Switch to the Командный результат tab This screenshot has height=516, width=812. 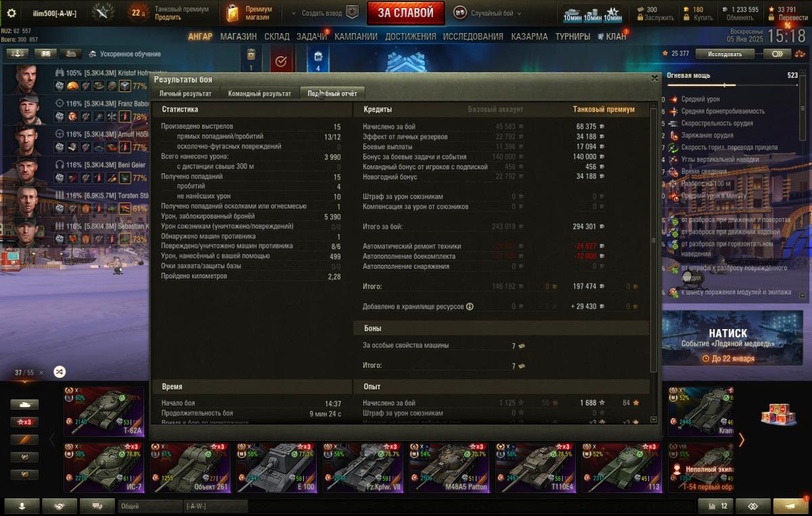[x=260, y=93]
